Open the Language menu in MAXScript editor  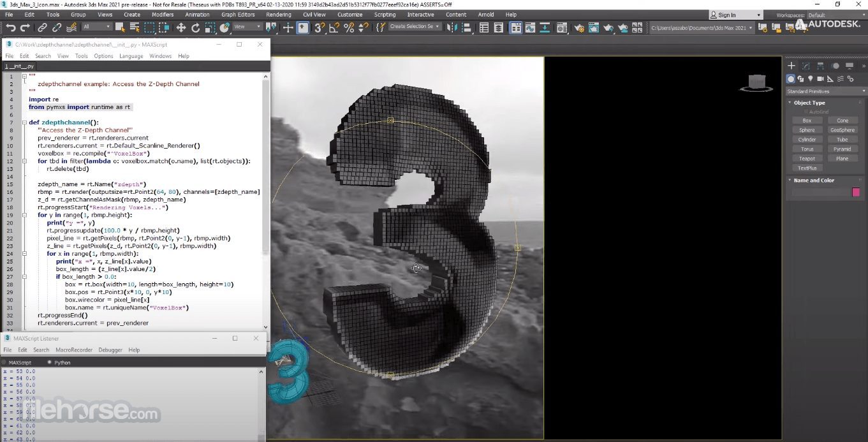(x=131, y=56)
